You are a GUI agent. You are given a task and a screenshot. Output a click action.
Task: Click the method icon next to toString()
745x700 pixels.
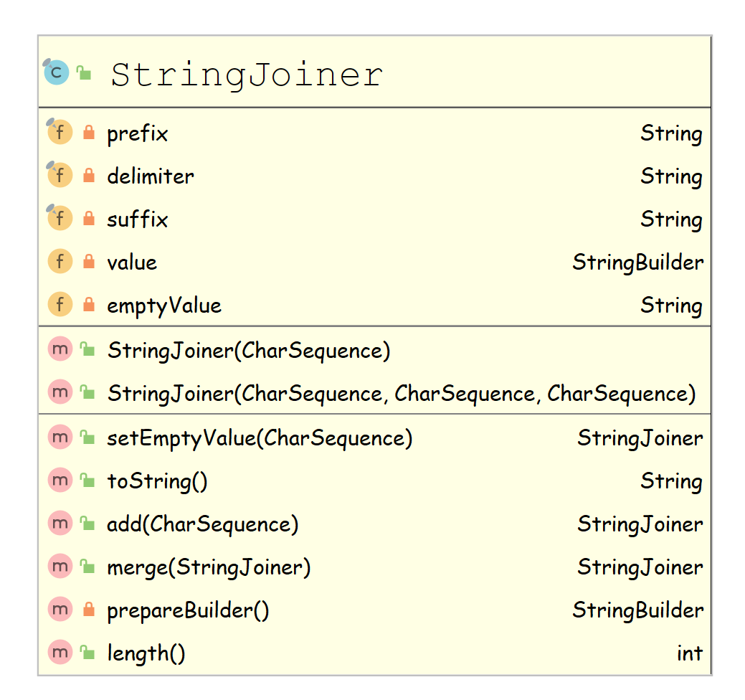[x=60, y=481]
